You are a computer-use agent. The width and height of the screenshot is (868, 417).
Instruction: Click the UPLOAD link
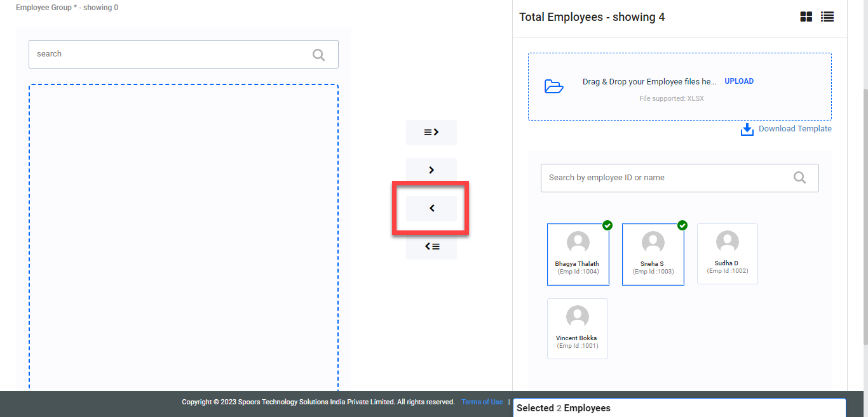(x=739, y=81)
